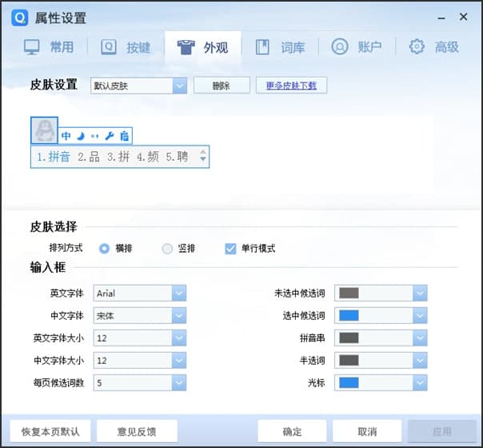483x448 pixels.
Task: Click the gear icon of 高级 tab
Action: click(x=417, y=47)
